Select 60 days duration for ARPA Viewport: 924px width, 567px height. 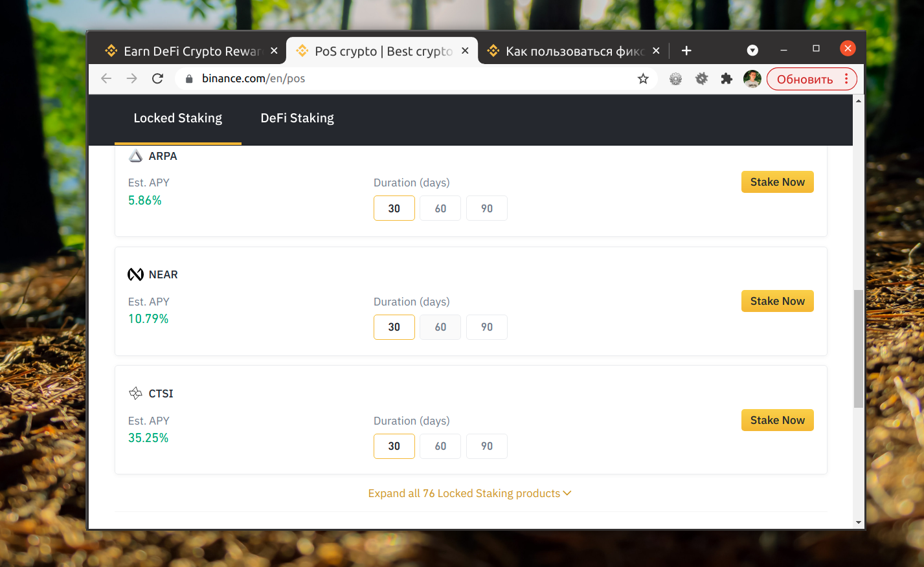(x=440, y=208)
